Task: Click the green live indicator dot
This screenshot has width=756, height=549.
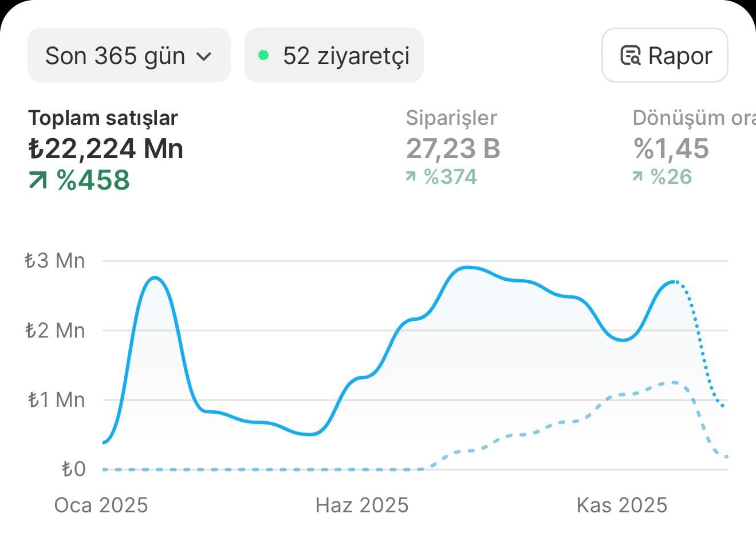Action: click(x=263, y=55)
